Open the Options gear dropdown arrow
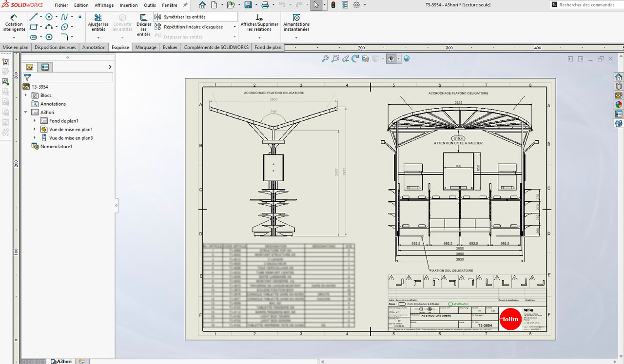Screen dimensions: 624x364 pos(364,5)
